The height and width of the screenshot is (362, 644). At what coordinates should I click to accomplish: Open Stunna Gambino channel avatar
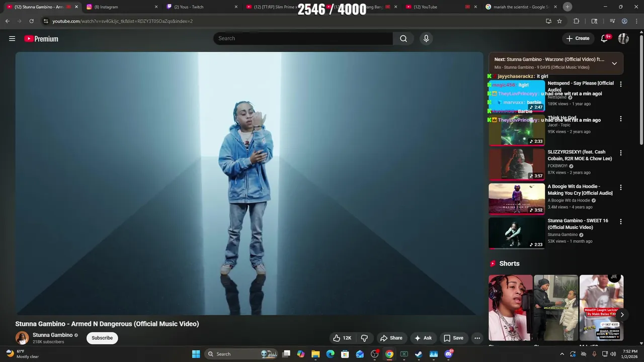22,338
